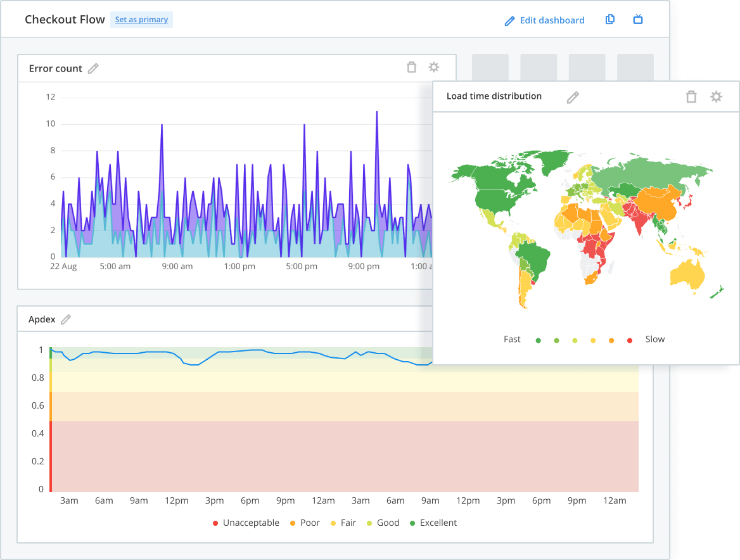Open Error count widget settings gear

click(434, 67)
